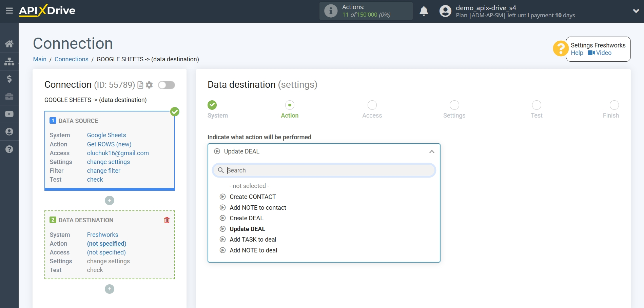Expand the account dropdown chevron

coord(636,11)
